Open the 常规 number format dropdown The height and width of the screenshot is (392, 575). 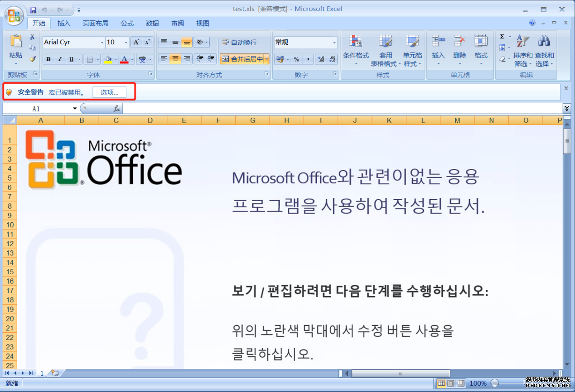point(334,43)
